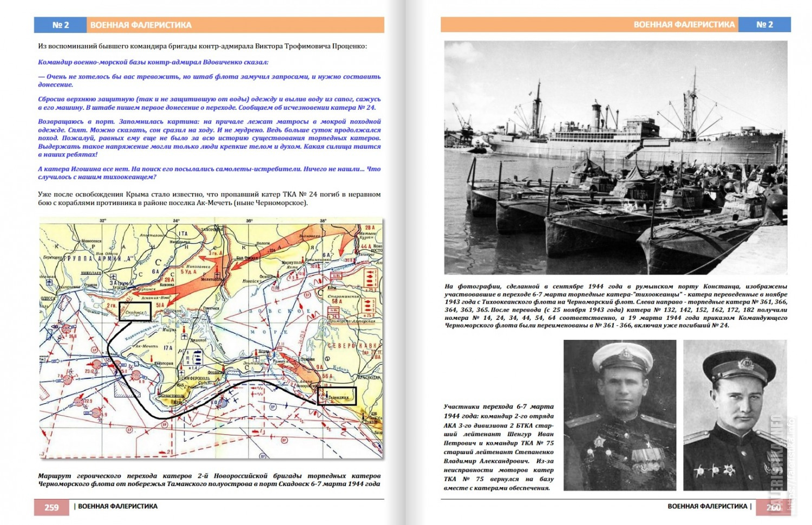Click 'ВОЕННАЯ ФАЛЕРИСТИКА' title in right page header
The image size is (812, 525).
[684, 24]
